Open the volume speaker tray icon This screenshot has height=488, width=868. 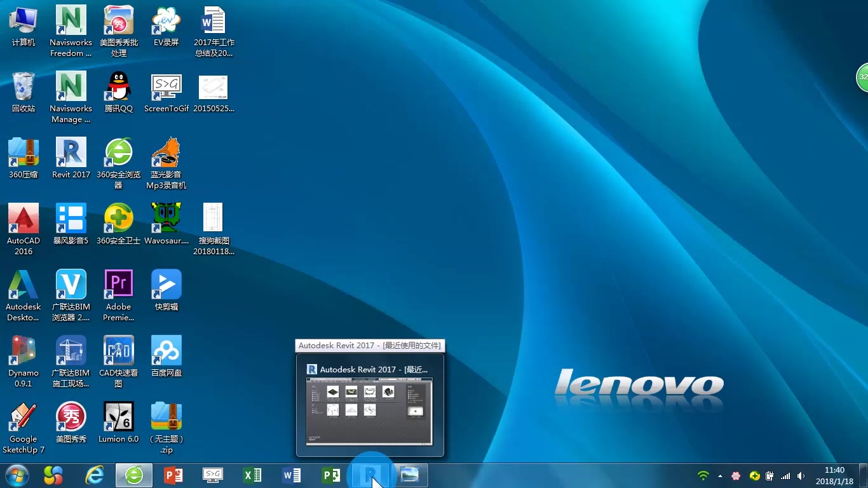pyautogui.click(x=801, y=475)
